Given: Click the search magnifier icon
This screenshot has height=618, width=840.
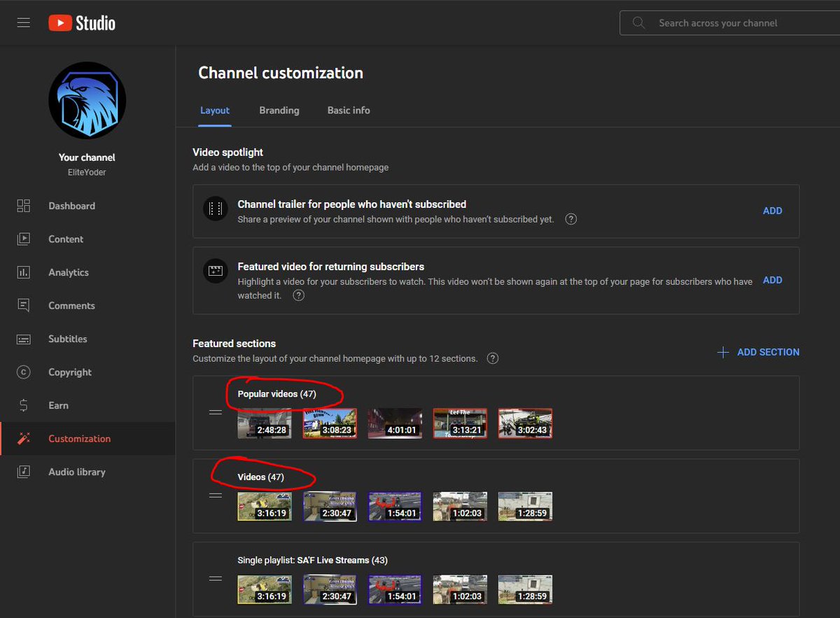Looking at the screenshot, I should coord(638,23).
